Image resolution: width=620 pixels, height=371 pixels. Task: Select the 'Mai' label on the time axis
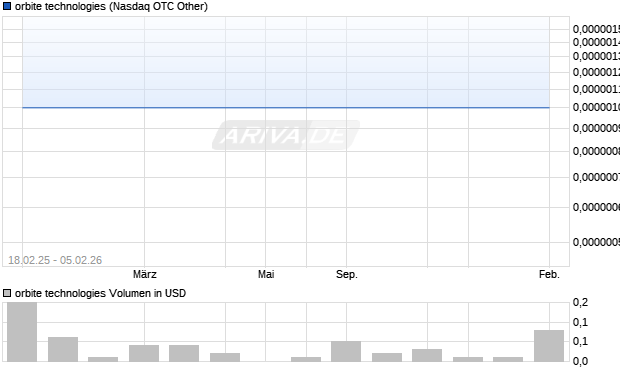(x=266, y=274)
